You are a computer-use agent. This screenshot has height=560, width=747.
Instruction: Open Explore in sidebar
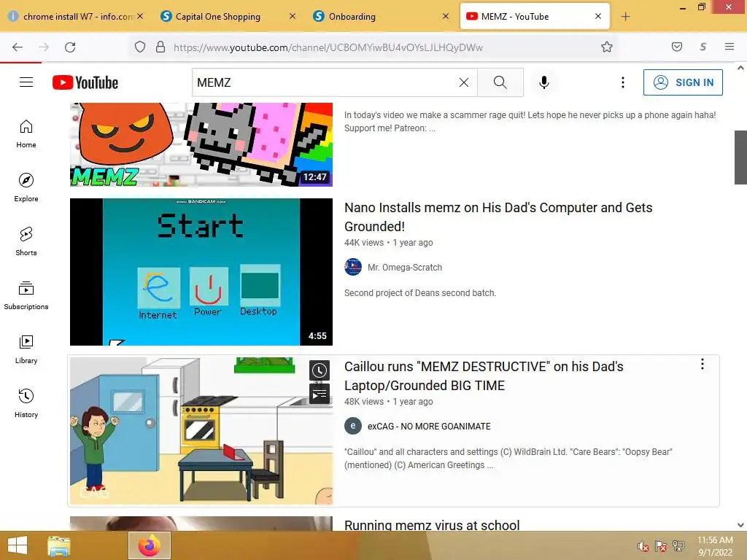click(26, 187)
